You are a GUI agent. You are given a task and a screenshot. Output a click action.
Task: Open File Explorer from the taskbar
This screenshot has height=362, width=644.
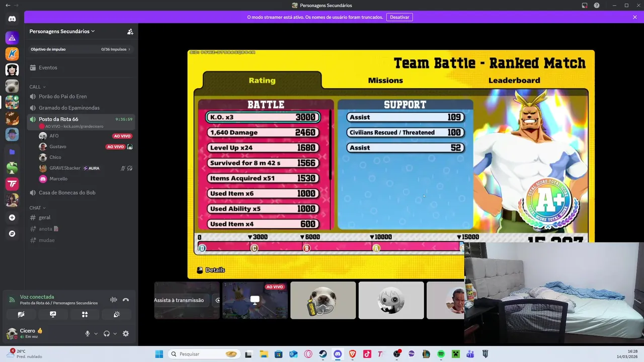pyautogui.click(x=264, y=354)
